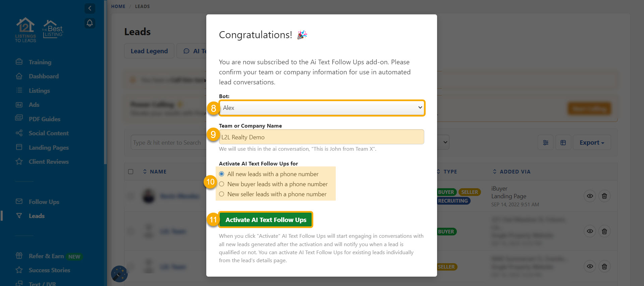This screenshot has height=286, width=644.
Task: Click the notification bell icon
Action: (90, 23)
